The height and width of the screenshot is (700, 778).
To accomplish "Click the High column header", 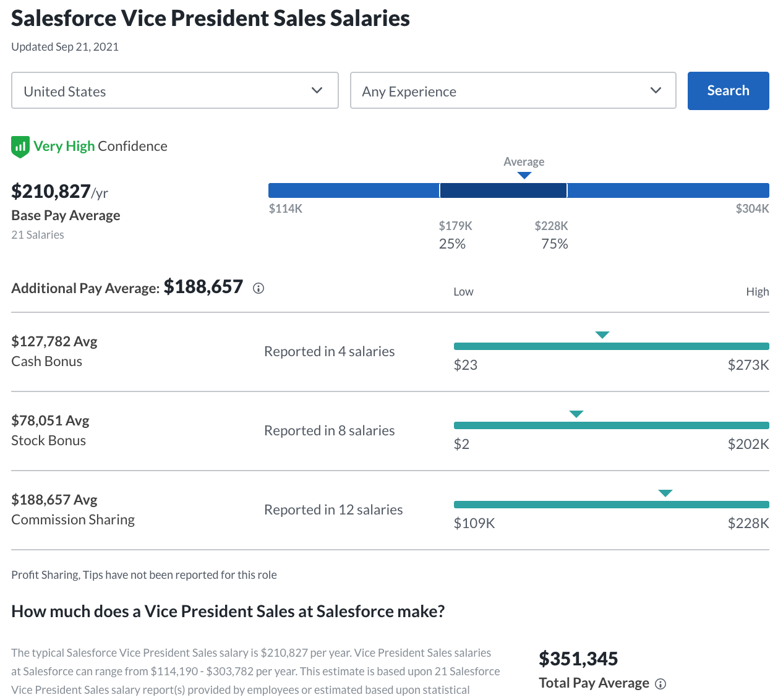I will (758, 292).
